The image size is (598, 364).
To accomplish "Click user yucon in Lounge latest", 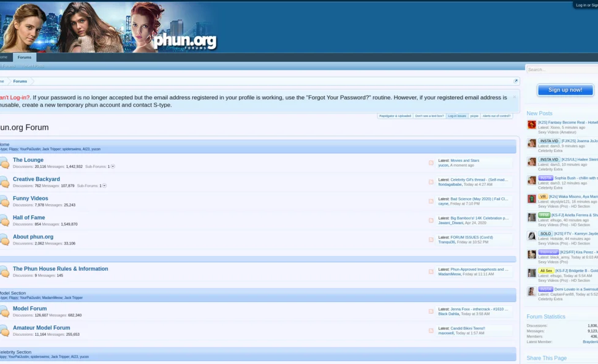I will tap(443, 165).
